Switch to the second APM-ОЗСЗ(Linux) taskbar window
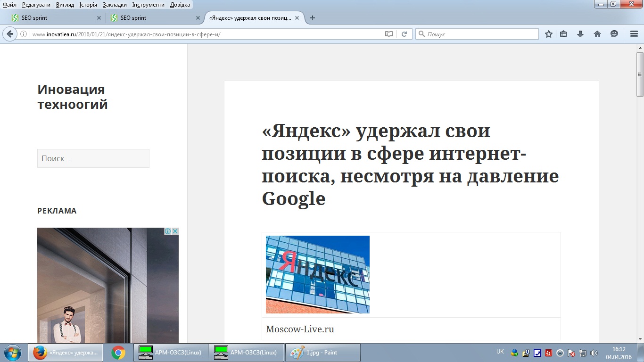This screenshot has width=644, height=362. point(247,353)
